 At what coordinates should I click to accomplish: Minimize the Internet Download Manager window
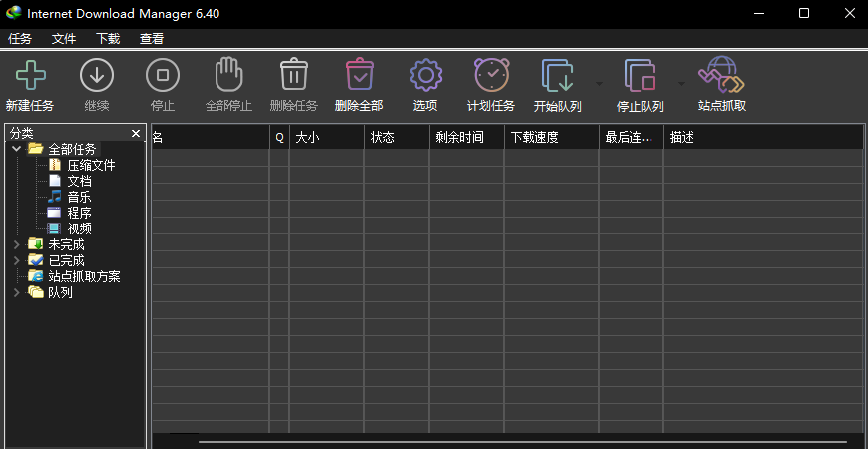(759, 13)
